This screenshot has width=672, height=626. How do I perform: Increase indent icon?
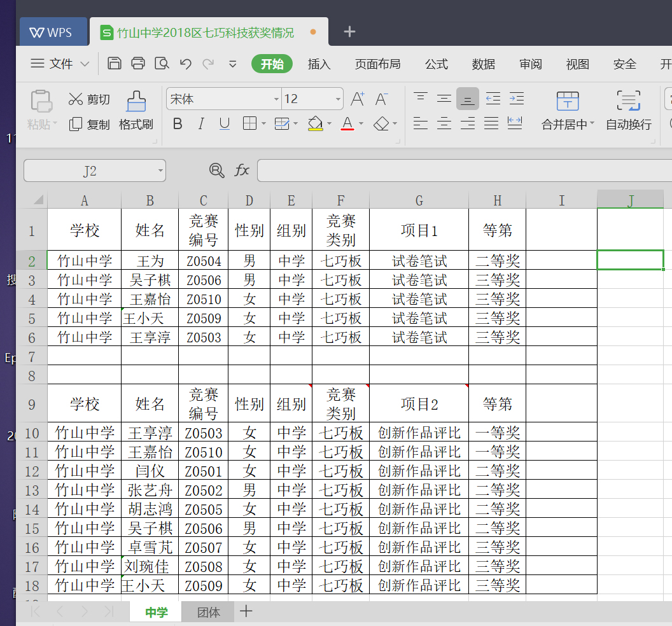517,99
